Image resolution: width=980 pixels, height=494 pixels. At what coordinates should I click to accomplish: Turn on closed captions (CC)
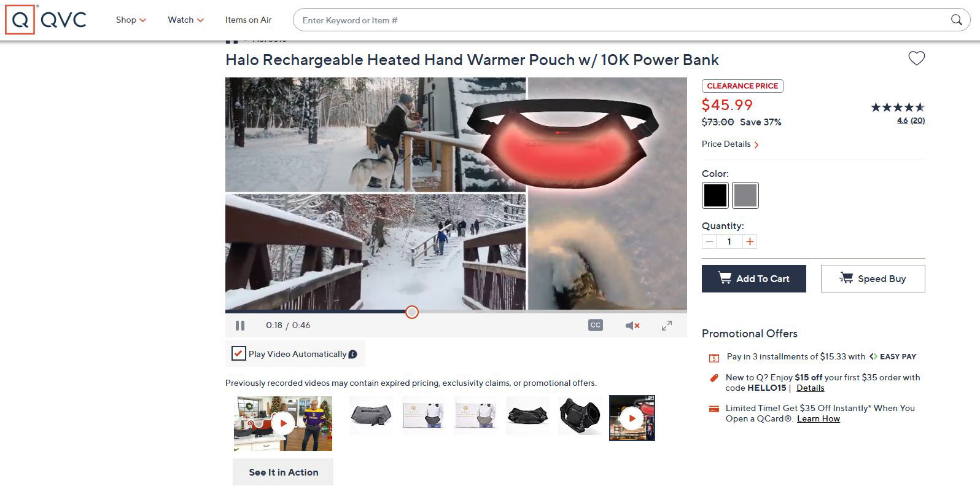[595, 325]
